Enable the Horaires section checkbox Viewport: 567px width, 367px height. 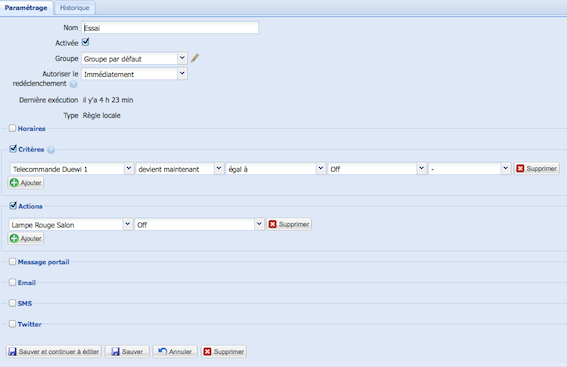(x=12, y=128)
